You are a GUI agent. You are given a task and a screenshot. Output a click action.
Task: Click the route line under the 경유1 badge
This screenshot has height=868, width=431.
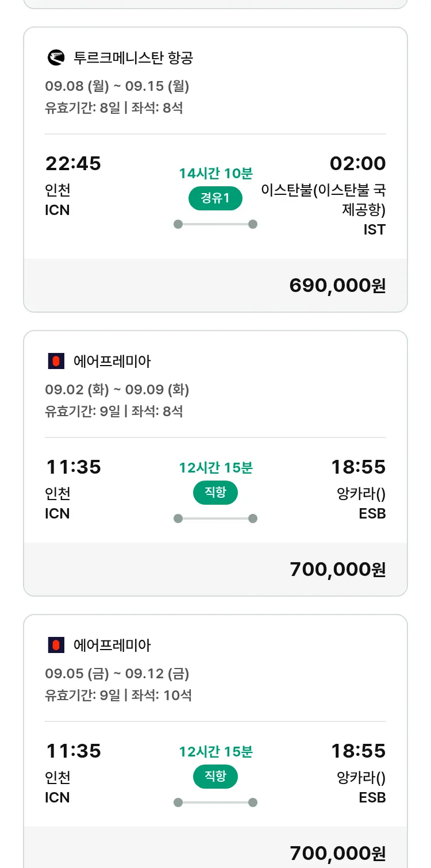(215, 224)
